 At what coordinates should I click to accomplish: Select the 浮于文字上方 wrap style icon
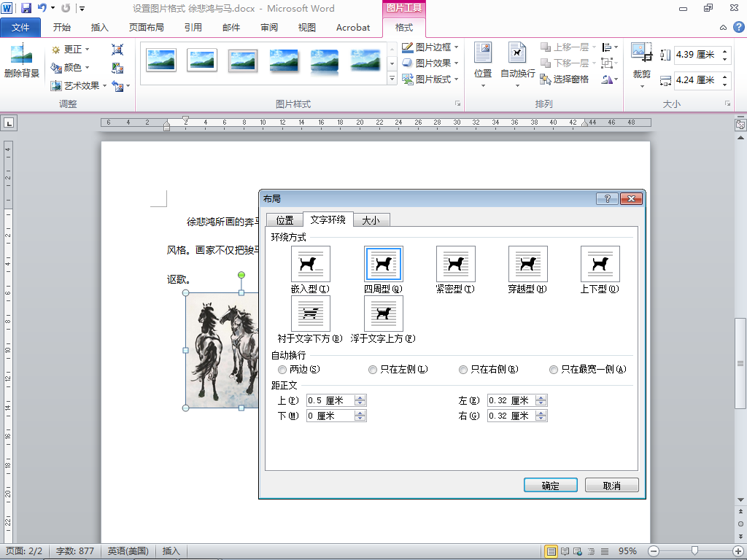(384, 314)
